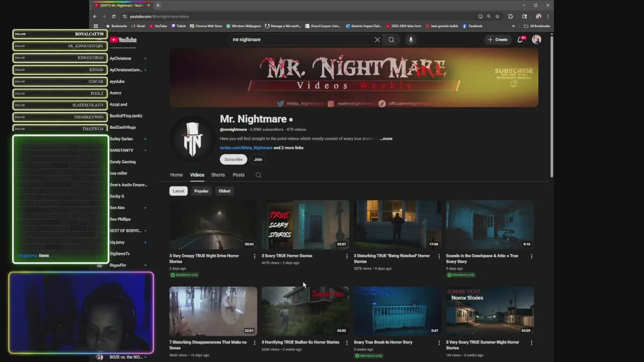Open All Bookmarks folder
The width and height of the screenshot is (644, 362).
[x=537, y=26]
